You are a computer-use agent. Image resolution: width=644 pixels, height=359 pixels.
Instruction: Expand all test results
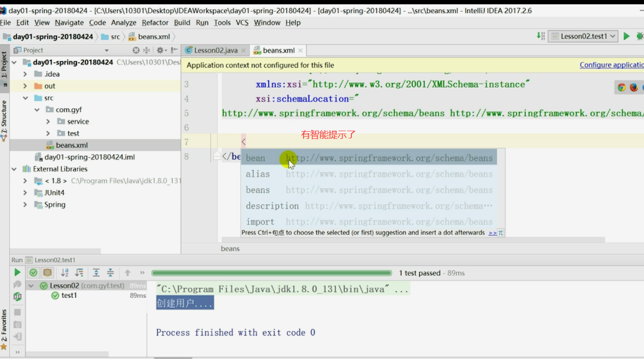(x=96, y=273)
